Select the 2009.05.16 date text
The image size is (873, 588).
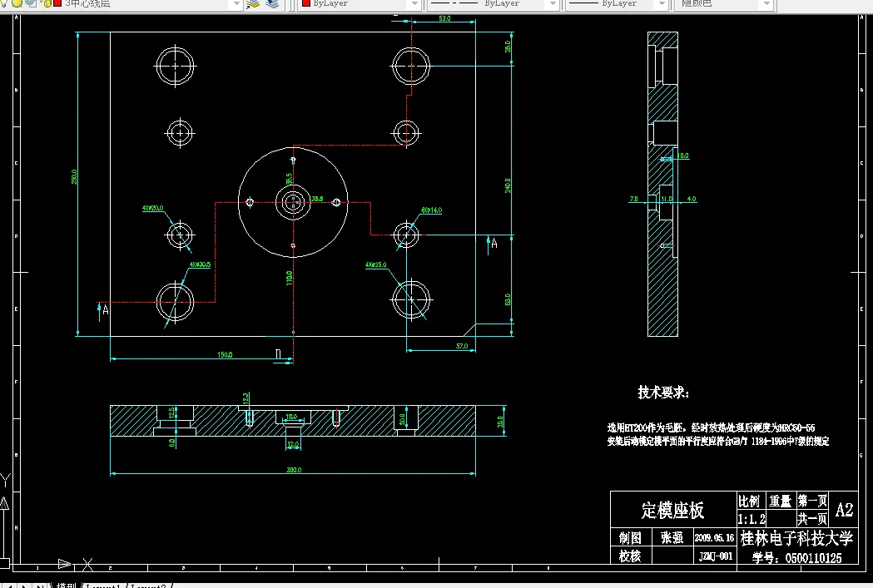click(714, 538)
